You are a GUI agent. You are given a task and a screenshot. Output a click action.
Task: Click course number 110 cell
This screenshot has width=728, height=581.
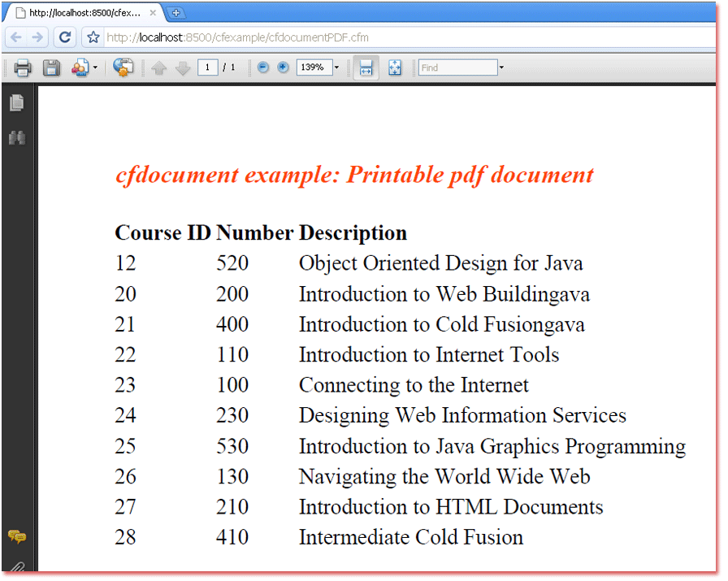[x=232, y=355]
